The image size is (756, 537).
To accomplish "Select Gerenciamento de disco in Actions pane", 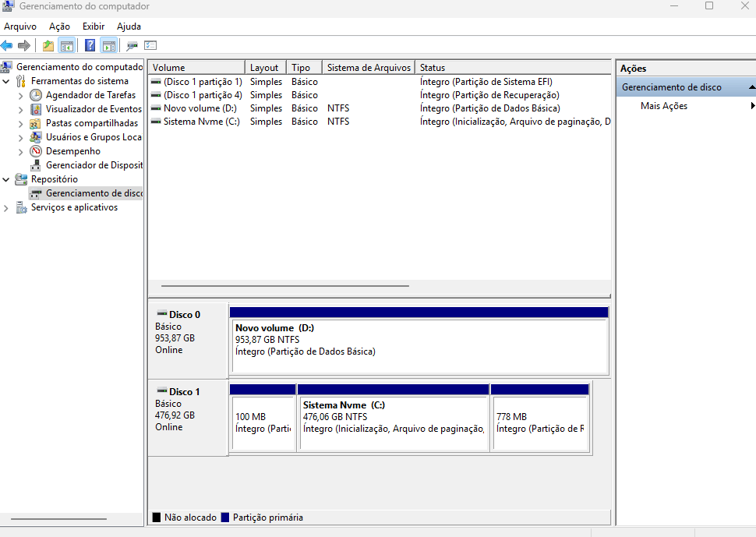I will (x=672, y=87).
